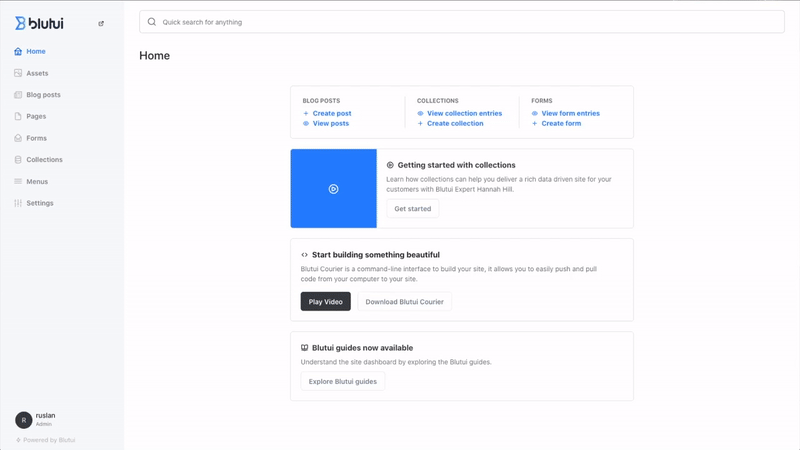Click the Create form link
This screenshot has height=450, width=800.
pyautogui.click(x=560, y=123)
